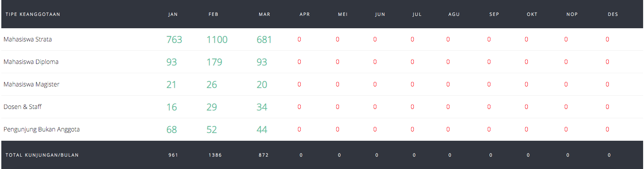The height and width of the screenshot is (169, 644).
Task: Click the TOTAL KUNJUNGAN/BULAN footer label
Action: coord(42,155)
